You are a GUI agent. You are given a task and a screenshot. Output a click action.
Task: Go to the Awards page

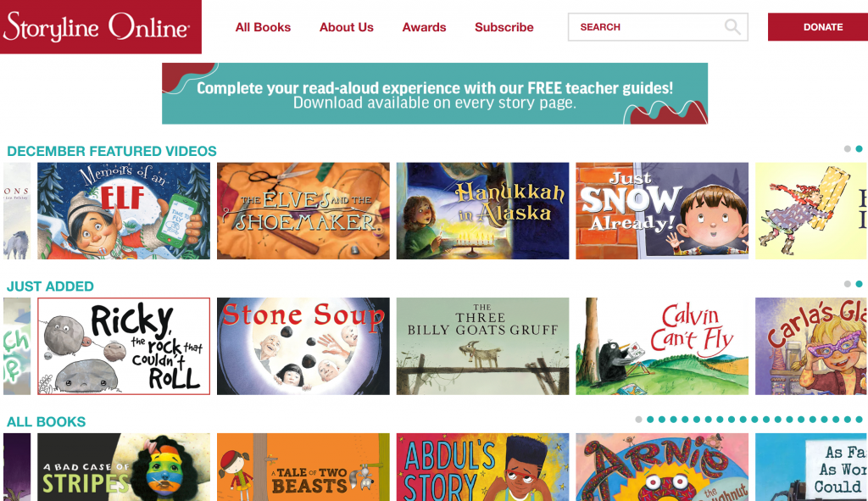[x=424, y=27]
